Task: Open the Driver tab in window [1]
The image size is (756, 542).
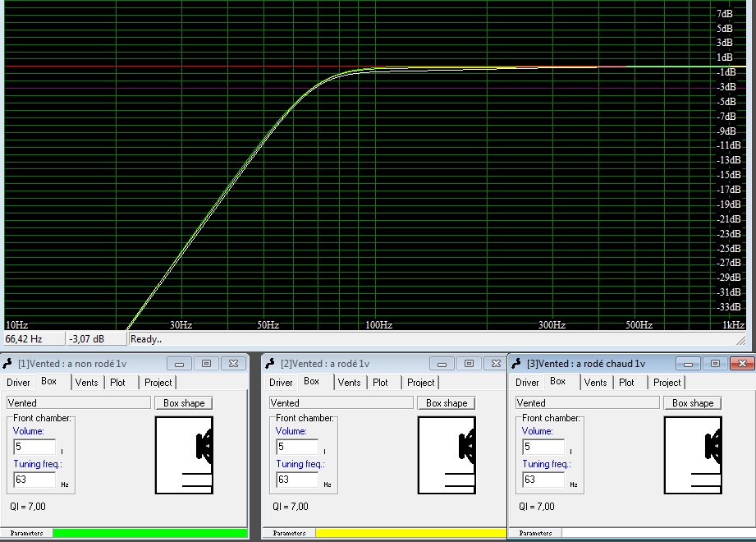Action: (x=18, y=382)
